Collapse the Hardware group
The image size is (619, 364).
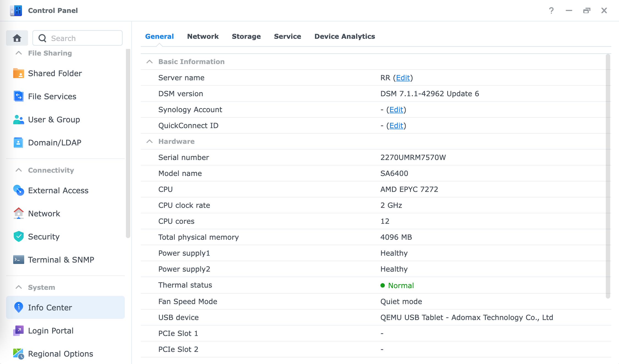[x=150, y=141]
